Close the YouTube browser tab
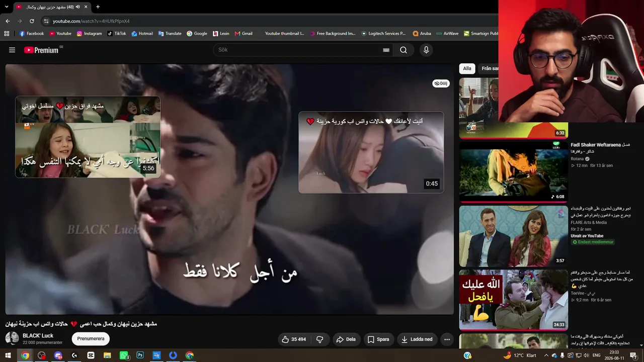 pyautogui.click(x=86, y=7)
